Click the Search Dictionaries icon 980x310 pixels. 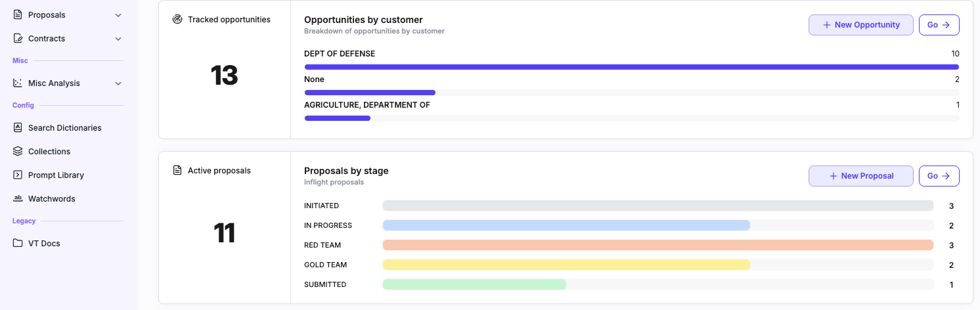click(18, 127)
